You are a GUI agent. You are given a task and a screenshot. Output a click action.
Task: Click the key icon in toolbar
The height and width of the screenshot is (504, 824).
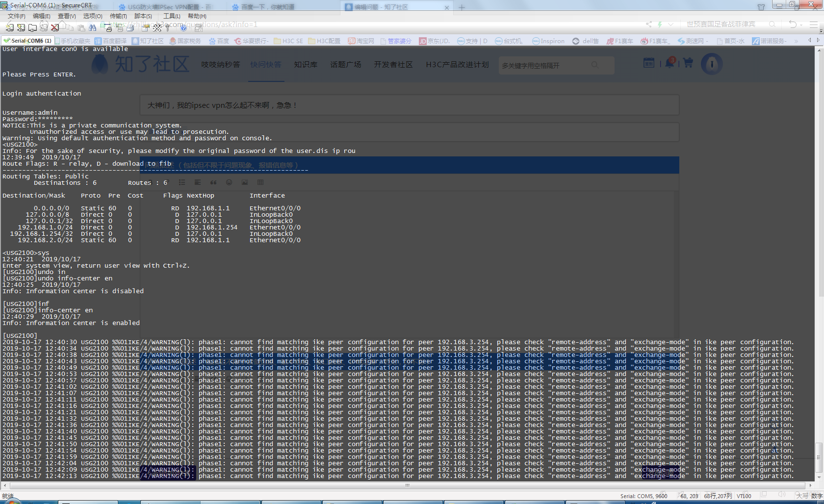click(167, 28)
